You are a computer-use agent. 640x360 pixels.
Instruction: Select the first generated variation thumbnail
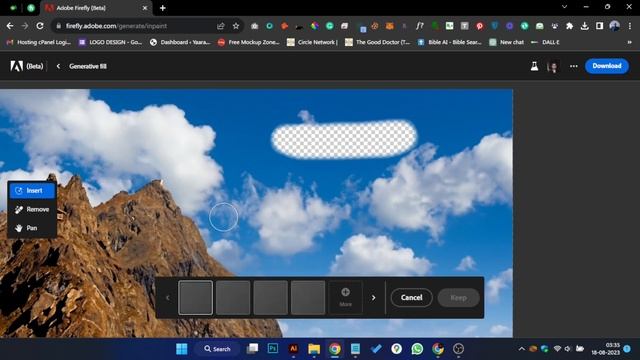196,298
